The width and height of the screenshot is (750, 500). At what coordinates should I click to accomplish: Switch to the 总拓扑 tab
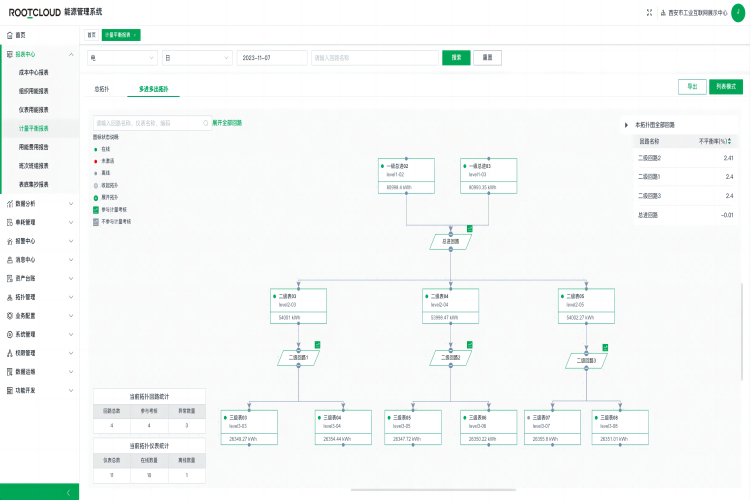point(102,89)
